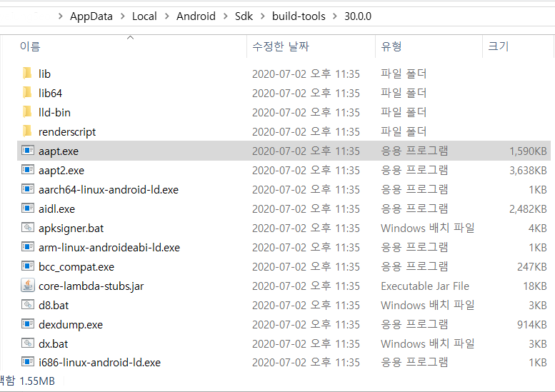Image resolution: width=555 pixels, height=392 pixels.
Task: Click the sort arrow above the name column
Action: [130, 37]
